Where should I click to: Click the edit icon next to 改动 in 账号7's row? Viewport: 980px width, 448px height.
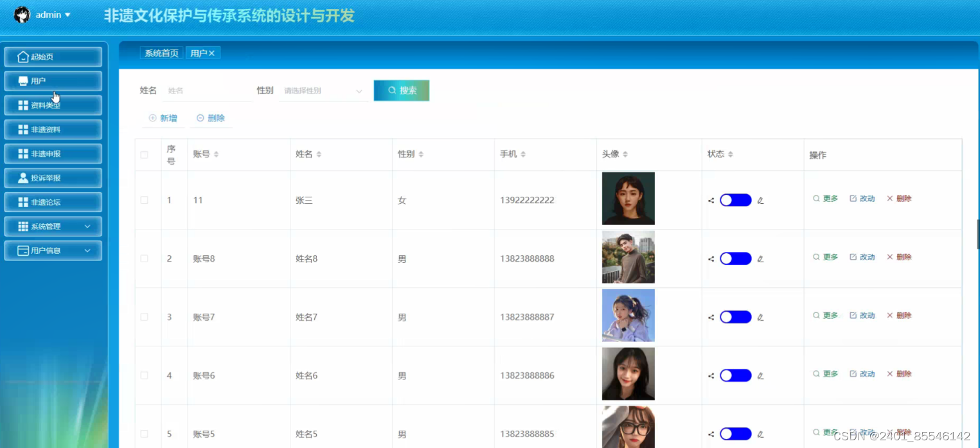coord(851,315)
